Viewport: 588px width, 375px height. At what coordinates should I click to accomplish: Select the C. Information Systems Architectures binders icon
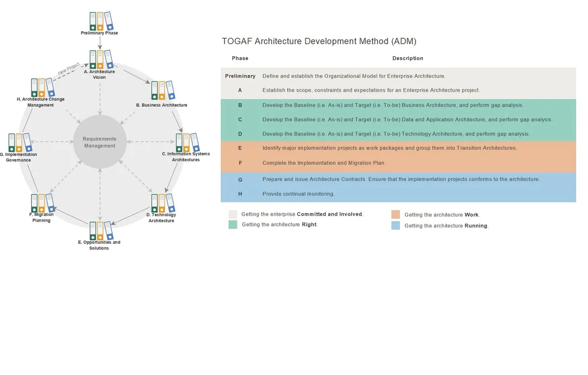187,142
